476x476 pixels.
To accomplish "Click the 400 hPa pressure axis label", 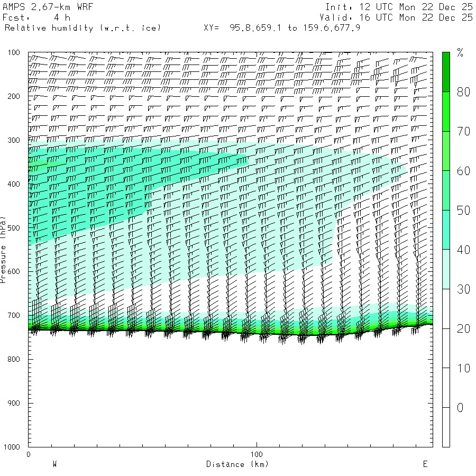I will coord(14,184).
